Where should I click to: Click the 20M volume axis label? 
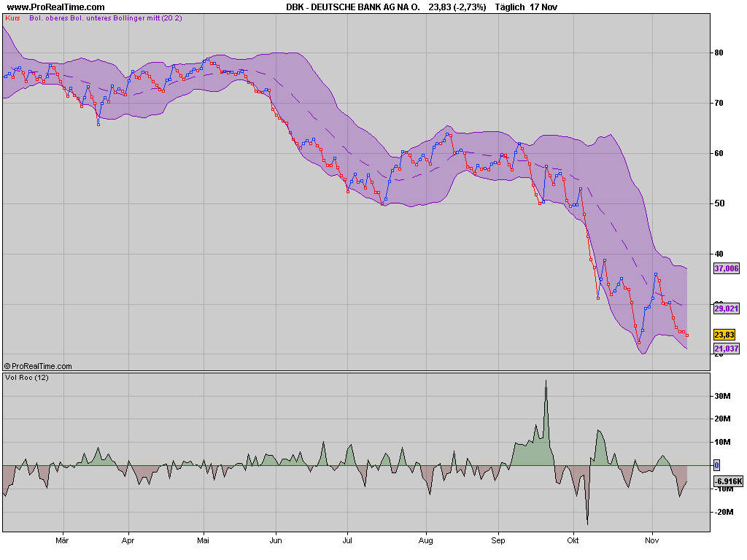click(722, 419)
